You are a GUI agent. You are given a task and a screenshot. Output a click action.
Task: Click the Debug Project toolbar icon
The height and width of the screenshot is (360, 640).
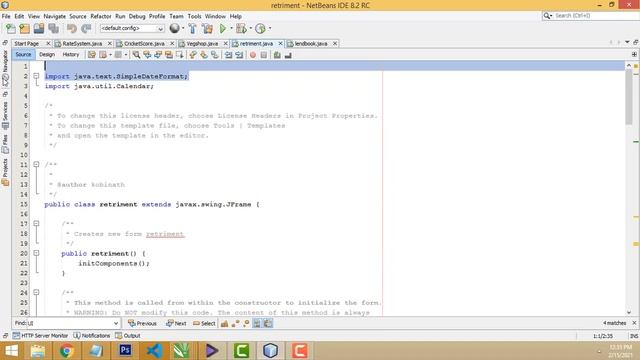tap(241, 29)
